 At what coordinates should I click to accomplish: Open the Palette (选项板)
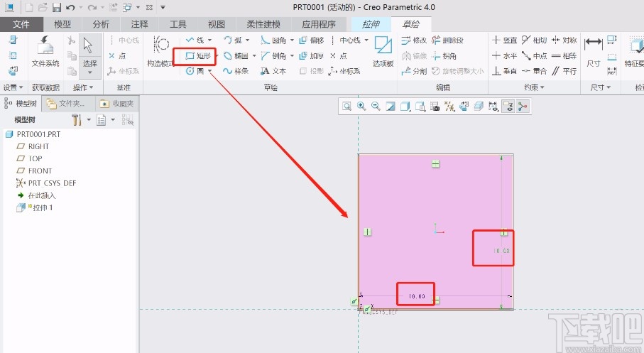click(383, 51)
